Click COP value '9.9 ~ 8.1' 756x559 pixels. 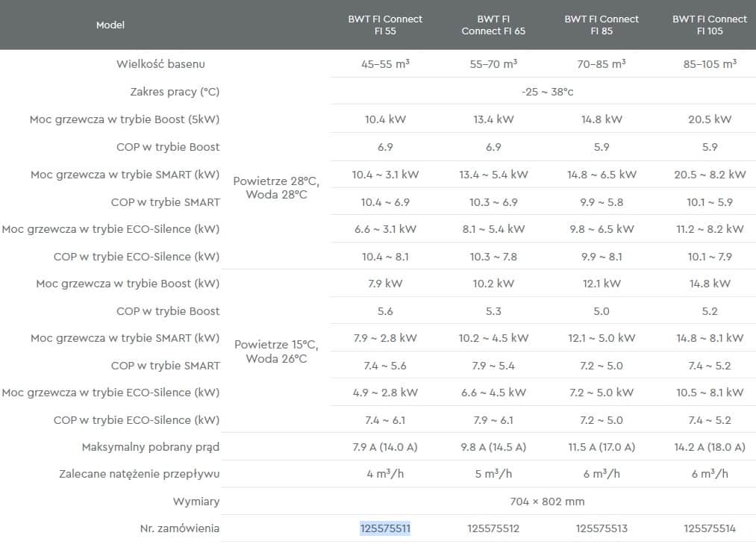(x=602, y=257)
